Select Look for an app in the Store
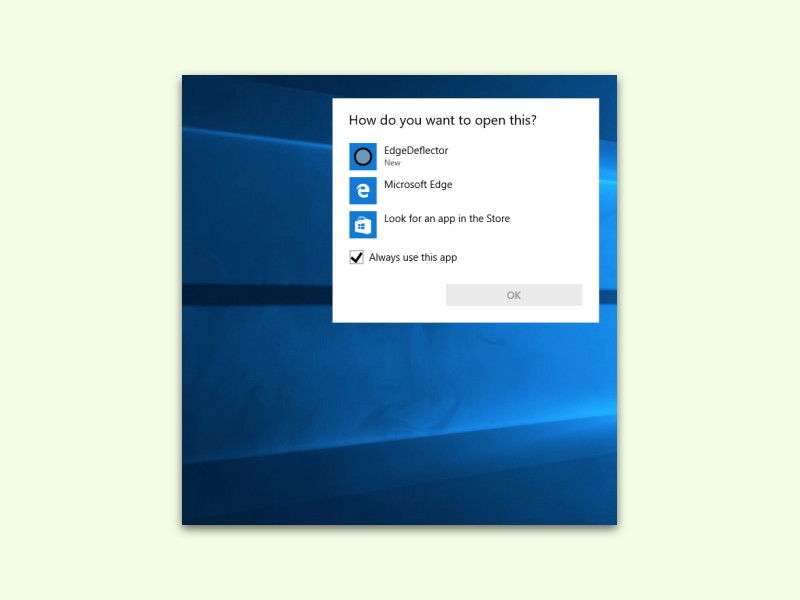800x600 pixels. tap(447, 218)
